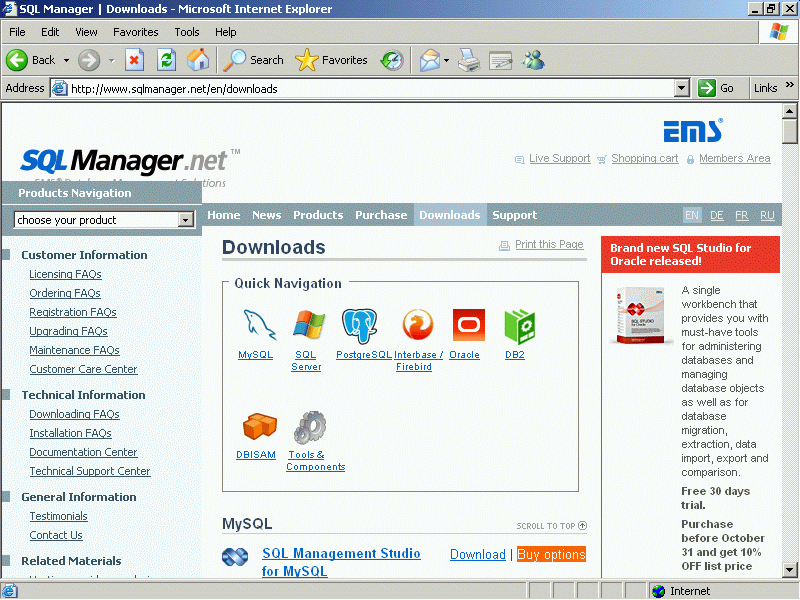Open the Technical Support Center link
800x600 pixels.
tap(90, 471)
